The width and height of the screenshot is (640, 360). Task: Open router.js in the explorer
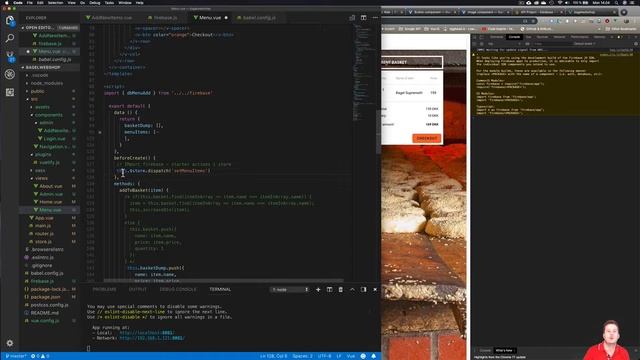pos(44,233)
